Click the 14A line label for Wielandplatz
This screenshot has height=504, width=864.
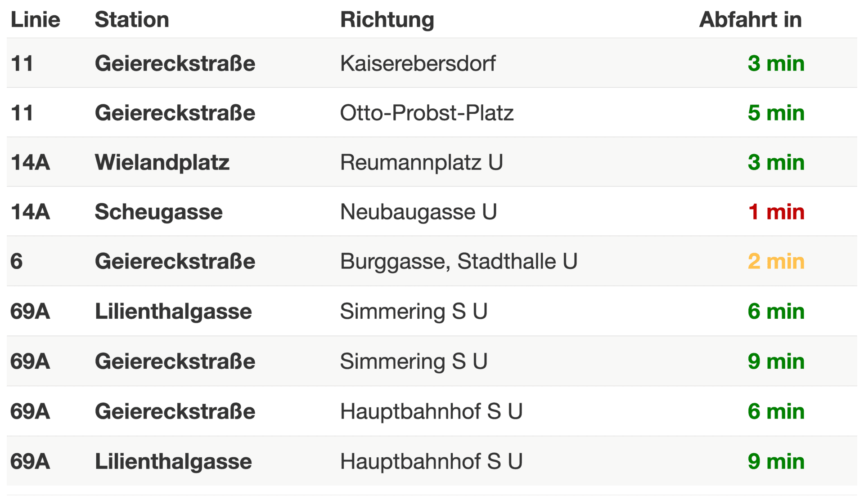click(30, 162)
